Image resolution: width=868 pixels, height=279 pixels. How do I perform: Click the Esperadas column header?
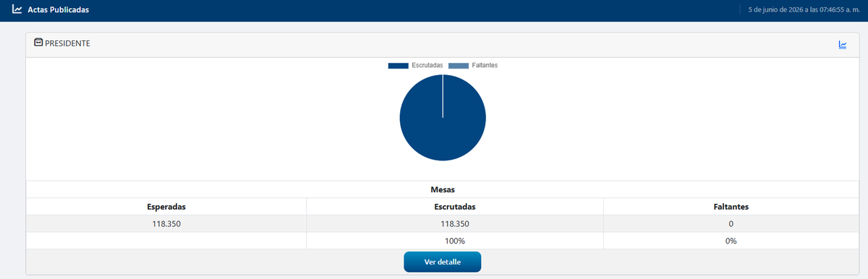coord(166,207)
